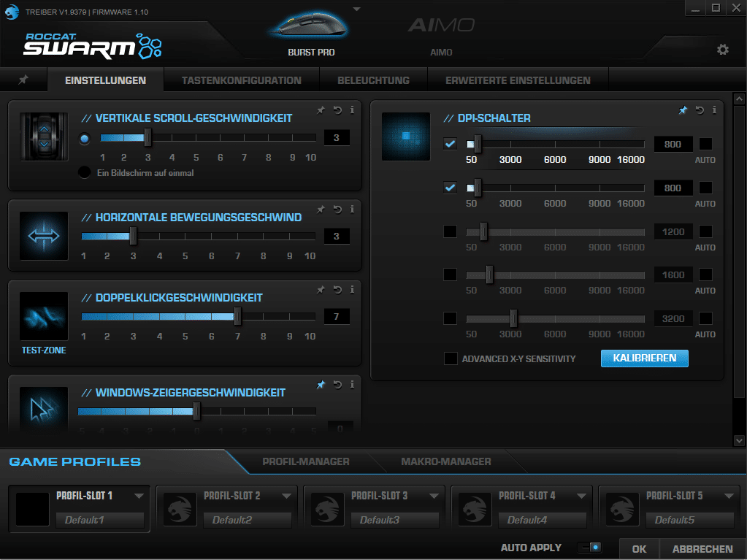Toggle the Auto Apply switch
Image resolution: width=747 pixels, height=560 pixels.
(x=590, y=548)
